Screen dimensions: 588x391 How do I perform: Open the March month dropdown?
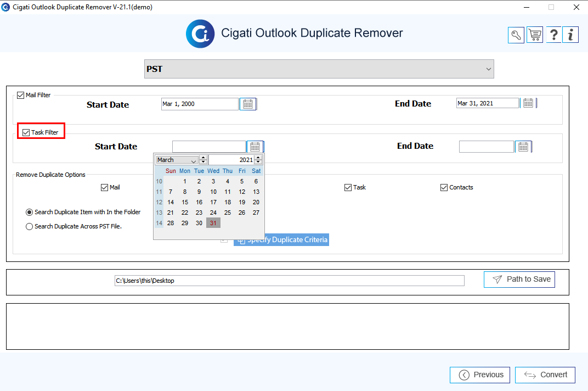tap(177, 160)
